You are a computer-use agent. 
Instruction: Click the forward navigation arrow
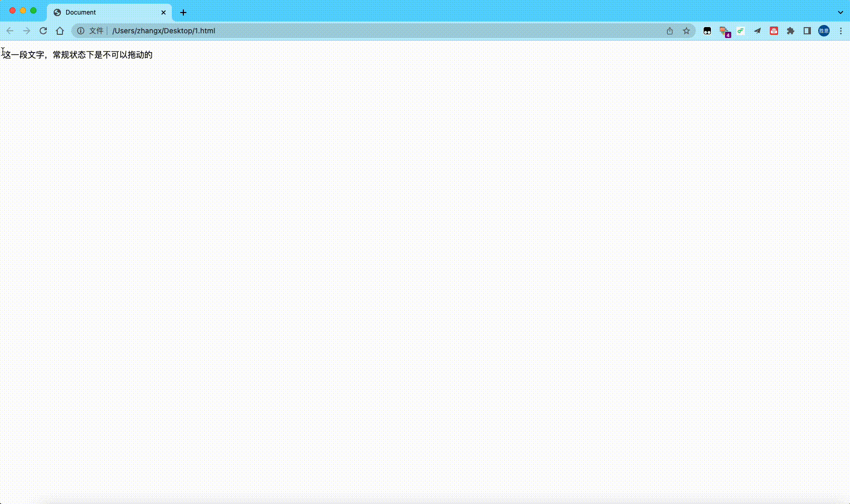[x=27, y=31]
